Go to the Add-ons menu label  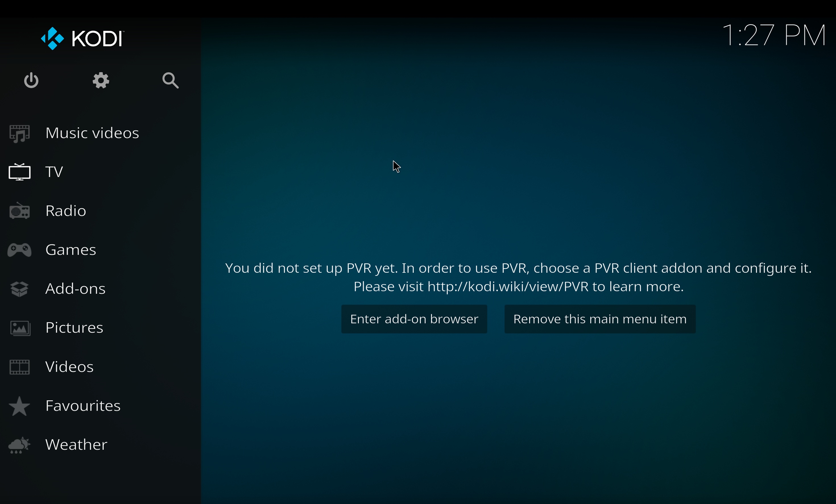(75, 289)
